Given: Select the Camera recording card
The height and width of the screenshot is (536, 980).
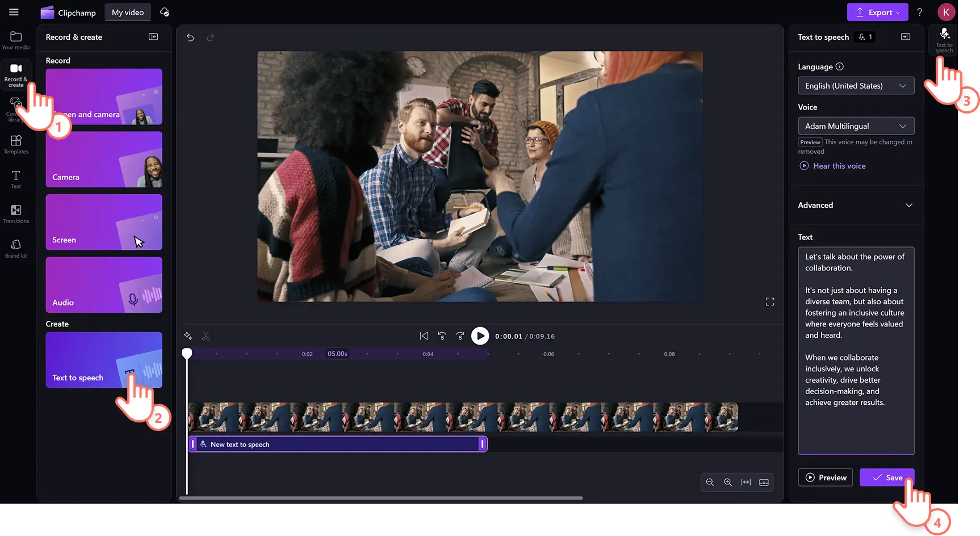Looking at the screenshot, I should coord(104,160).
